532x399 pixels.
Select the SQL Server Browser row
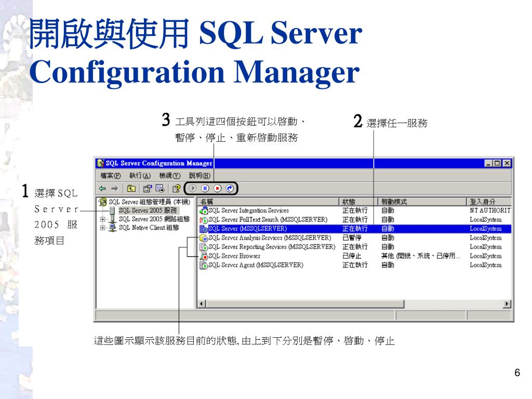(234, 256)
